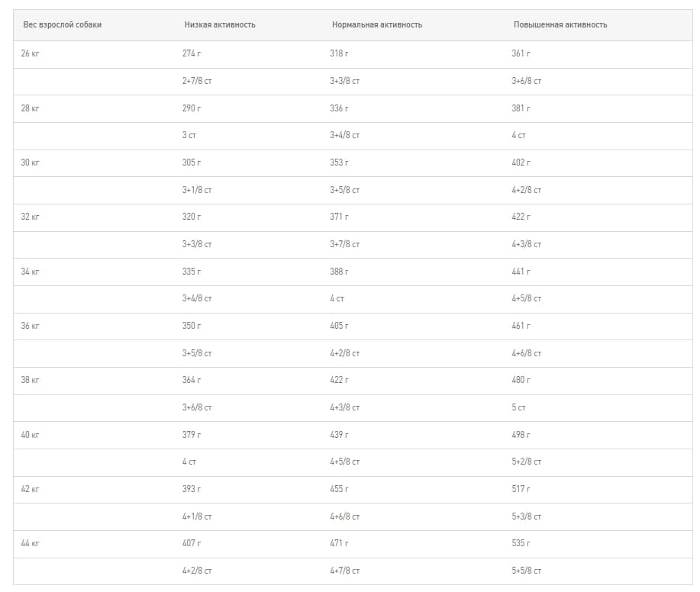Select the "Повышенная активность" column header
Image resolution: width=700 pixels, height=592 pixels.
560,25
